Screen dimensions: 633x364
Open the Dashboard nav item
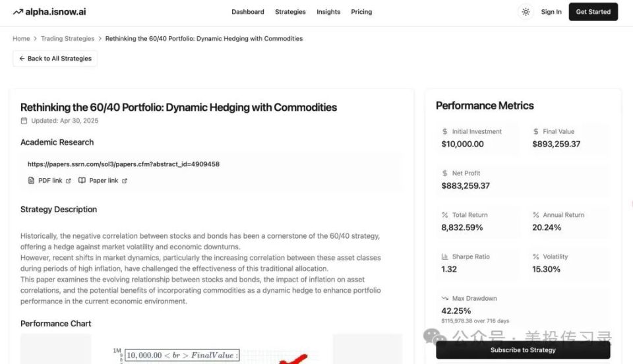coord(248,12)
